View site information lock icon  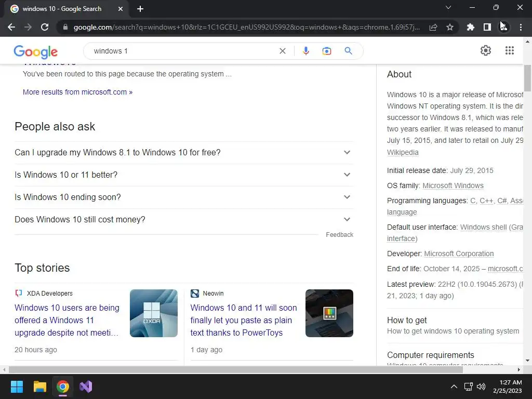pos(65,27)
